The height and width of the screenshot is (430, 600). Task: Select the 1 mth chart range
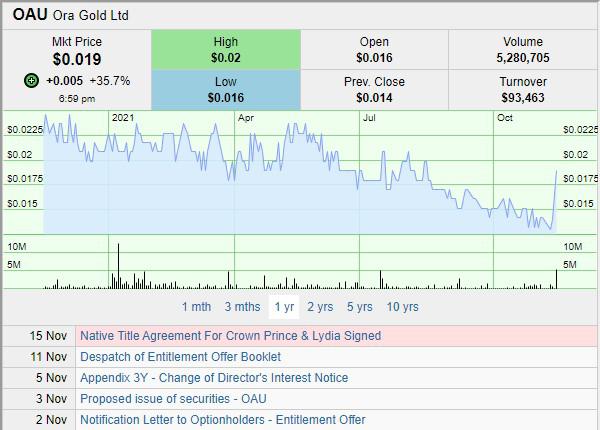tap(196, 307)
